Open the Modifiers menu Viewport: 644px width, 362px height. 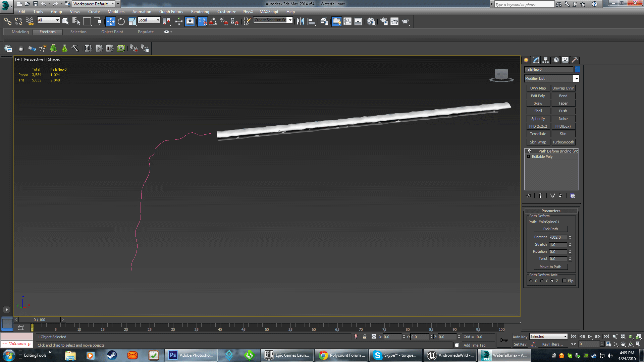click(x=116, y=12)
